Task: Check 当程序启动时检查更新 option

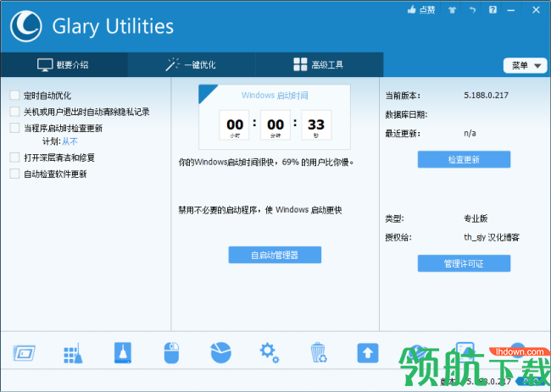Action: click(x=14, y=128)
